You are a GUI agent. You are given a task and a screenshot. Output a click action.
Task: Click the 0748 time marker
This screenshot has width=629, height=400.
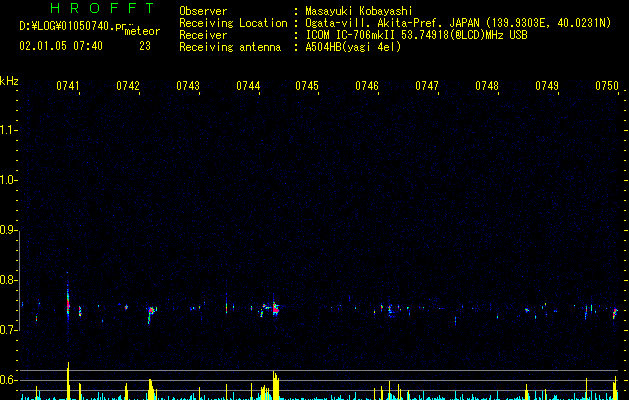click(487, 86)
